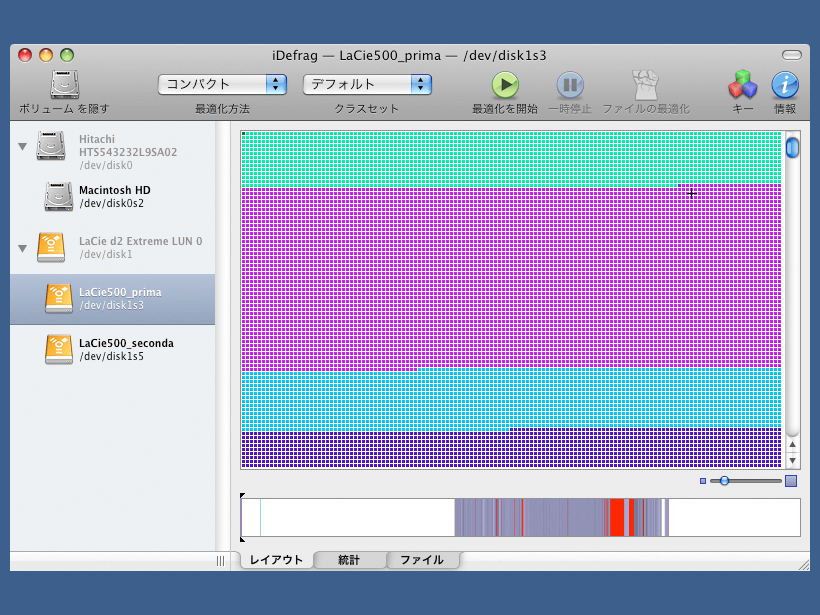
Task: Click the green zoom window button
Action: [67, 55]
